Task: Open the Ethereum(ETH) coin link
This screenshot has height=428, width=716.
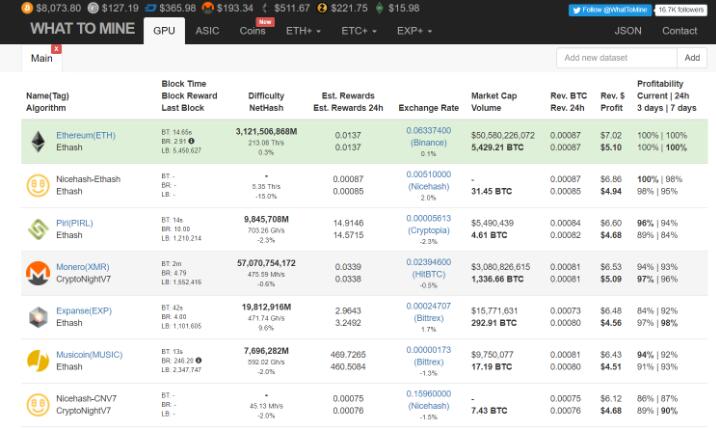Action: click(x=86, y=135)
